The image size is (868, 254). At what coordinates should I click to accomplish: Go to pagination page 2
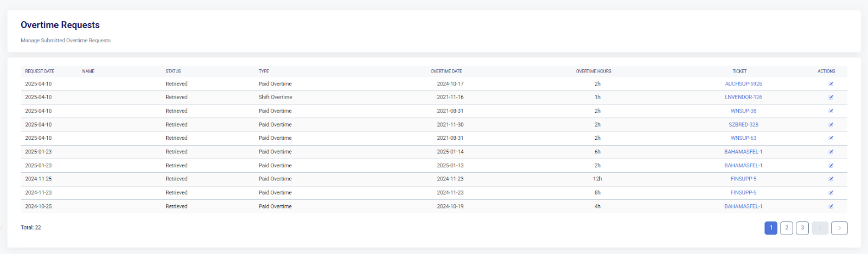coord(787,228)
